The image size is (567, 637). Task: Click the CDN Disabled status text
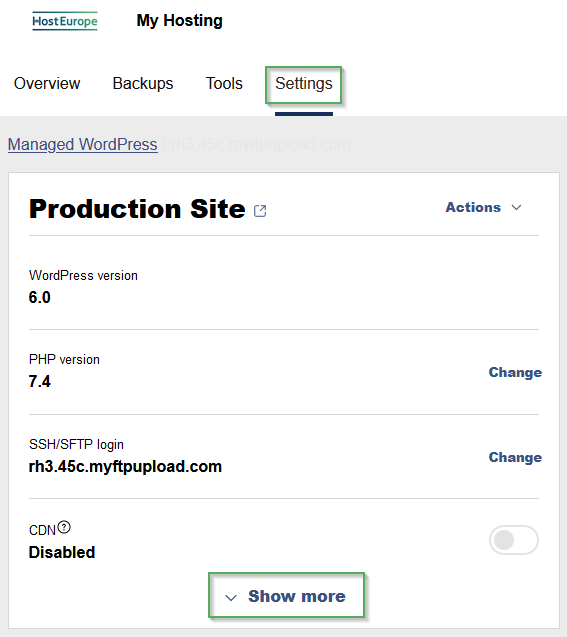pos(62,552)
